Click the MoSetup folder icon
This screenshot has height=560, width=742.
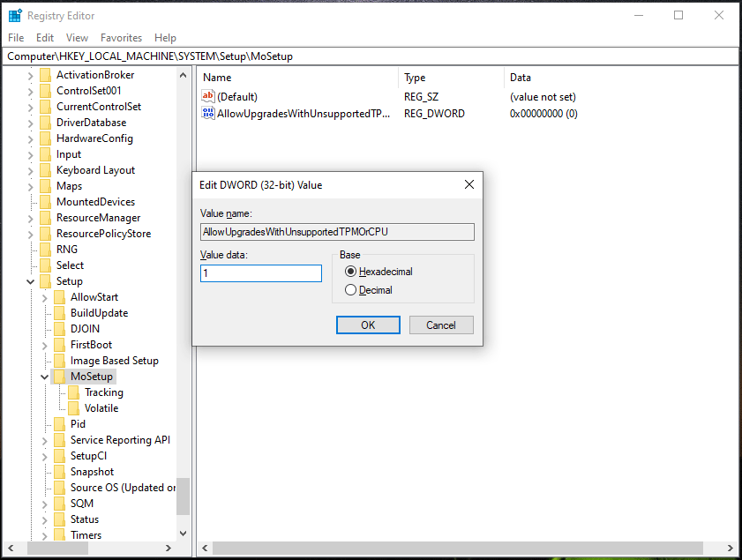[60, 377]
